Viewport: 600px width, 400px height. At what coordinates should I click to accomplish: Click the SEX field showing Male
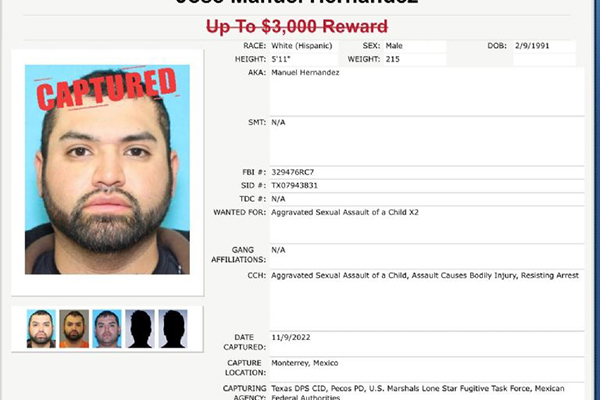(x=415, y=46)
